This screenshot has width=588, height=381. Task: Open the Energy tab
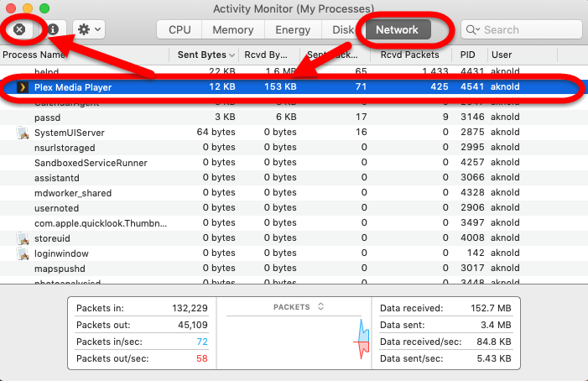pyautogui.click(x=293, y=29)
